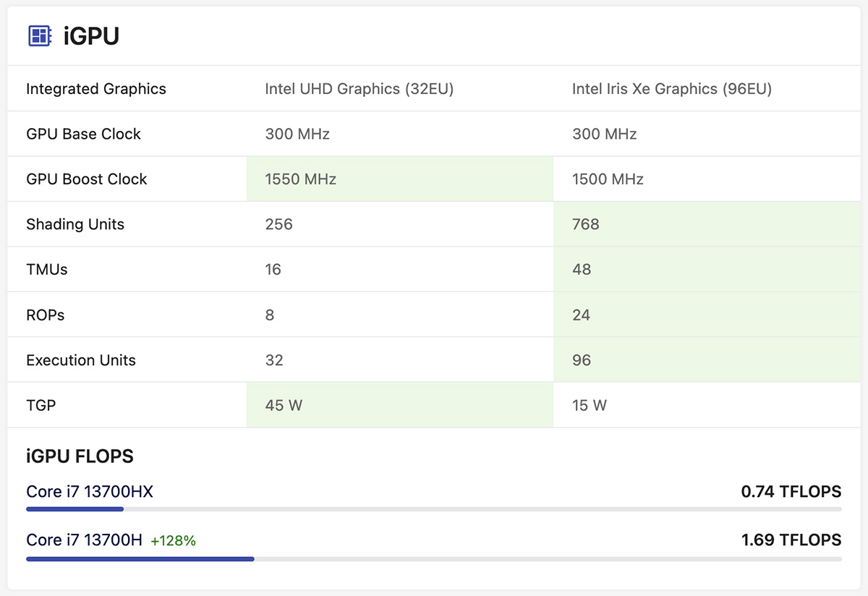Click the GPU Base Clock row label

[x=83, y=134]
